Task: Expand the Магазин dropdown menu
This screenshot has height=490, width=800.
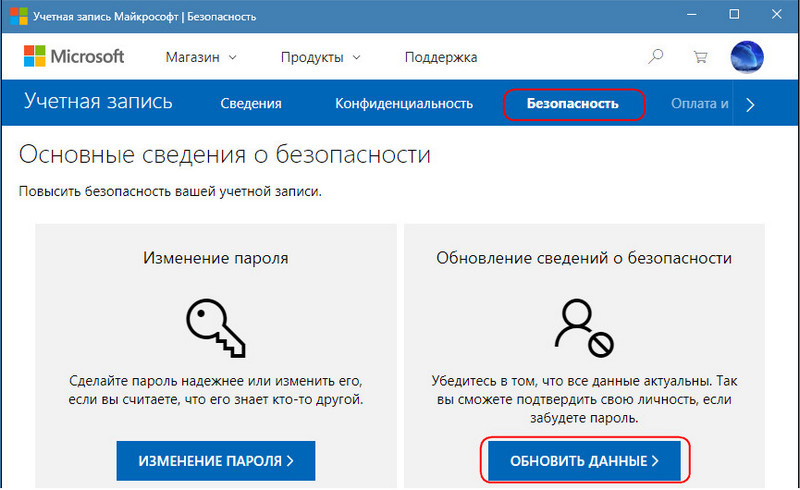Action: click(201, 57)
